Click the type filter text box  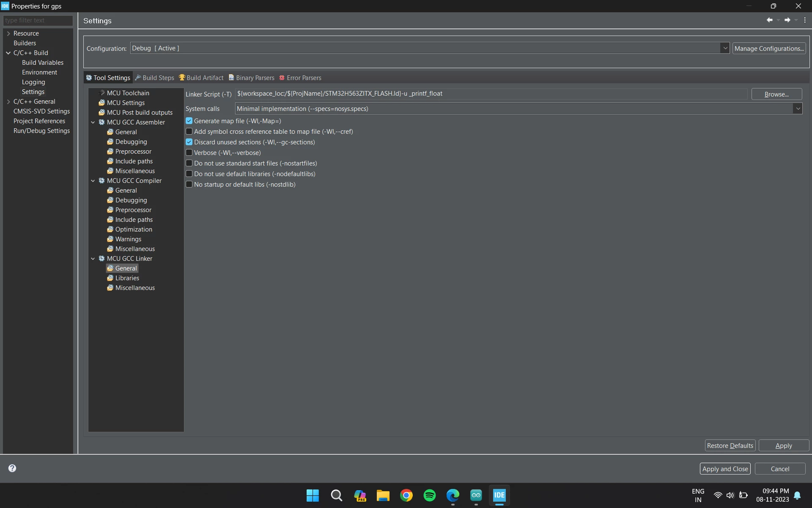click(38, 20)
